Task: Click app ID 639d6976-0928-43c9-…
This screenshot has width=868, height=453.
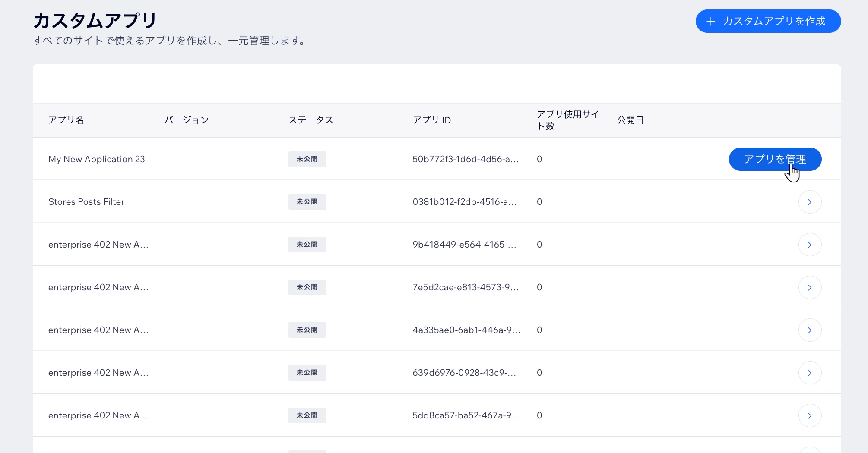Action: click(x=464, y=373)
